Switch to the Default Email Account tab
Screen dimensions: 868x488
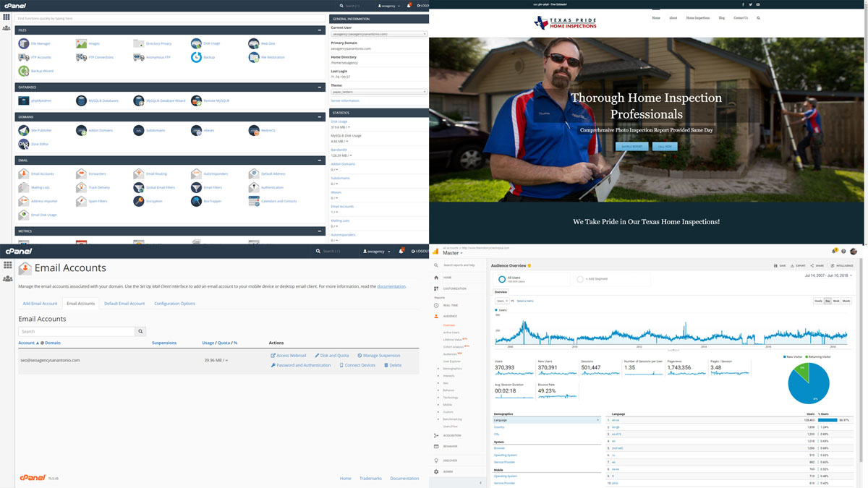pyautogui.click(x=124, y=304)
